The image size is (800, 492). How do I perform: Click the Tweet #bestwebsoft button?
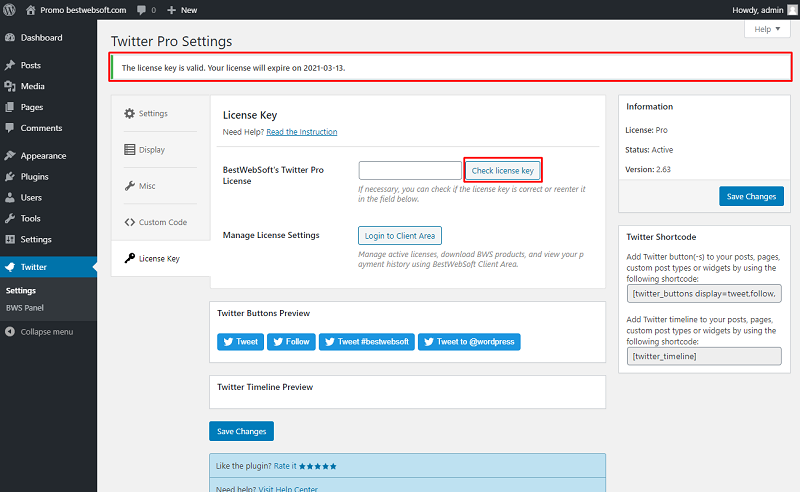click(x=367, y=342)
